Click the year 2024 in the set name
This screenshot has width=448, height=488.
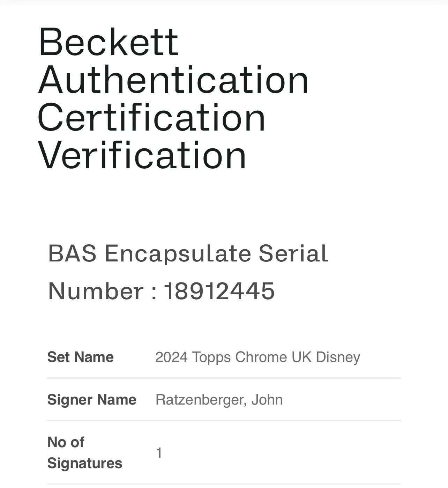172,357
